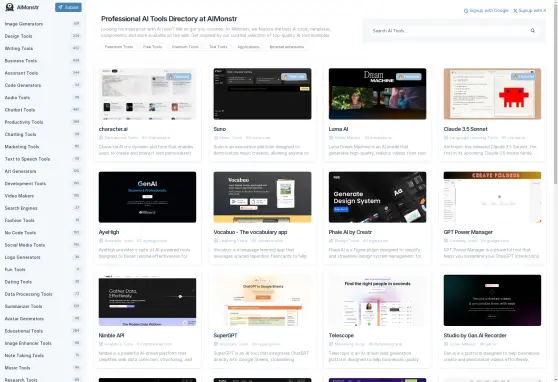This screenshot has height=382, width=558.
Task: Open Chatbot Tools category in sidebar
Action: [x=42, y=110]
